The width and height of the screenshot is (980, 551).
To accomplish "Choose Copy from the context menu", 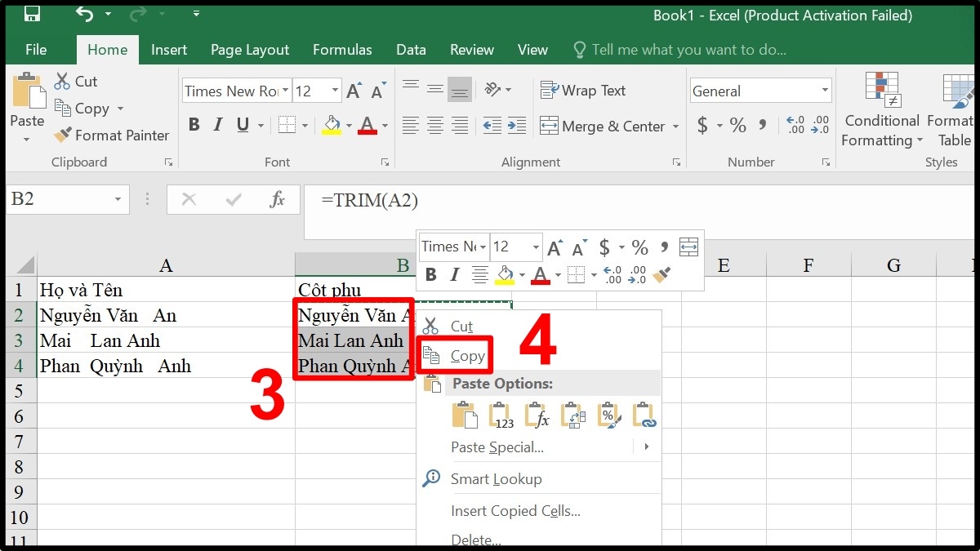I will (x=467, y=357).
